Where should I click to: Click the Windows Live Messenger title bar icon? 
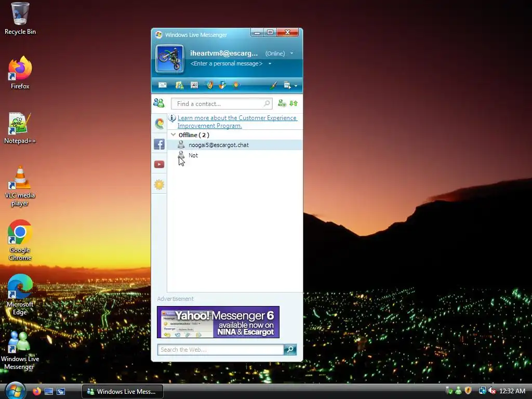pyautogui.click(x=158, y=35)
